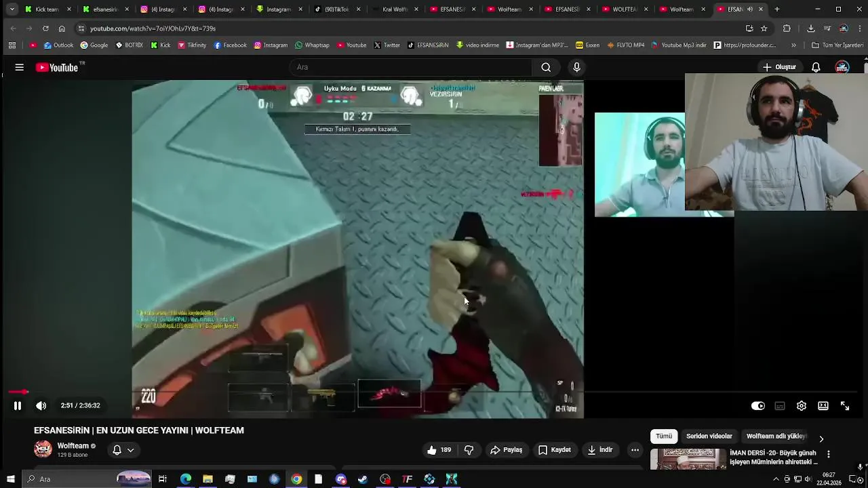Open the YouTube hamburger guide menu
Image resolution: width=868 pixels, height=488 pixels.
coord(20,67)
